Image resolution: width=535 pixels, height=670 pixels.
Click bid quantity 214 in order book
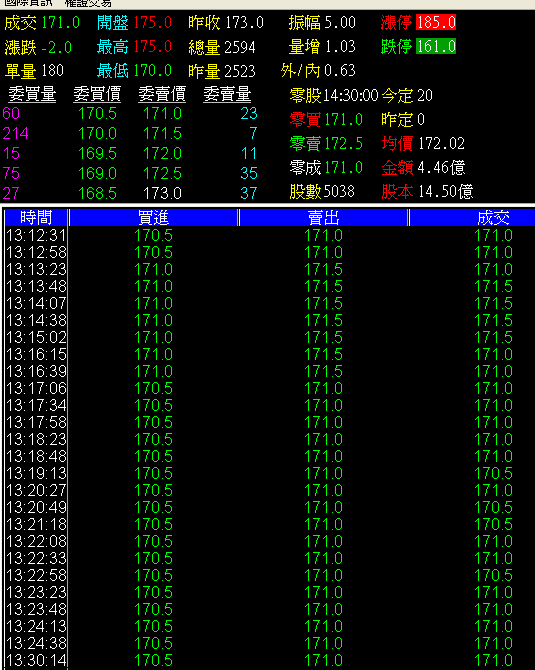[15, 133]
